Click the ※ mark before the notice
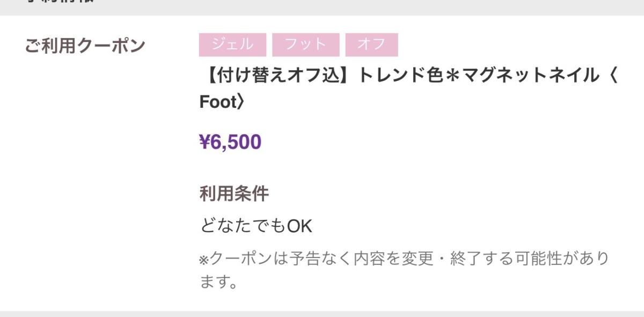 coord(204,260)
